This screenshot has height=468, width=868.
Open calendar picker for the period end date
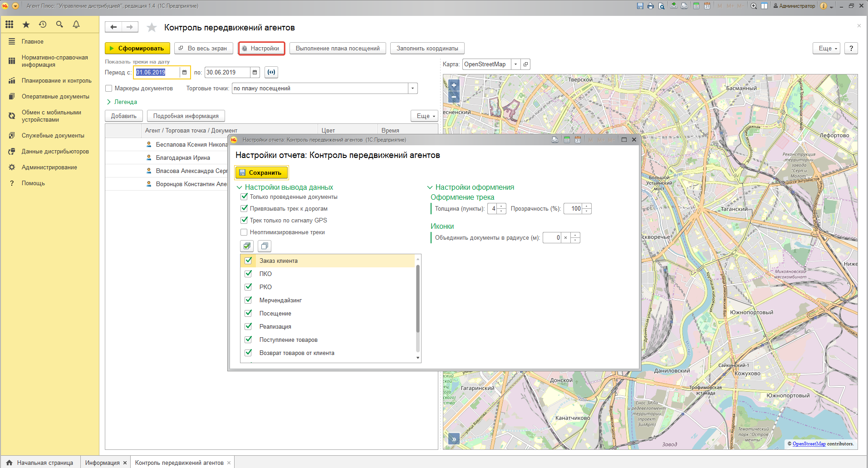[255, 72]
